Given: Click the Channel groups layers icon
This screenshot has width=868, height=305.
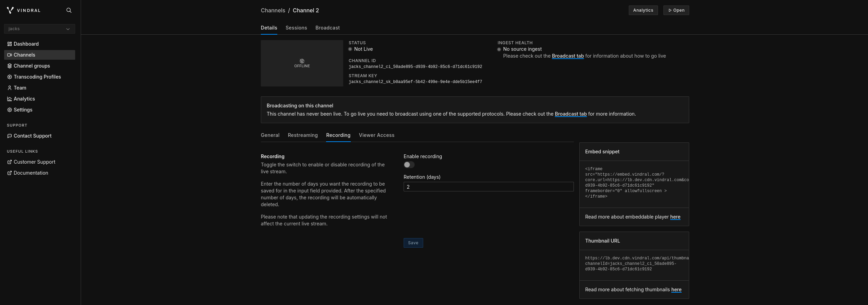Looking at the screenshot, I should point(10,66).
